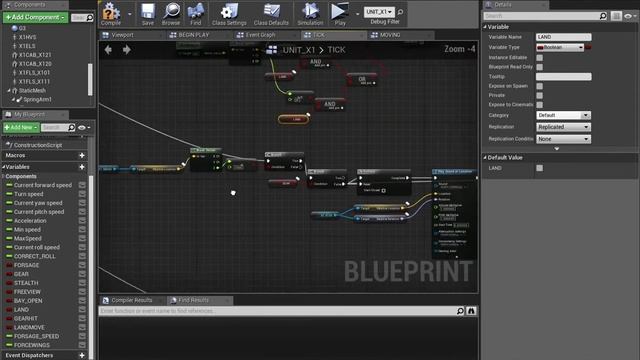Click the Details search field
The image size is (640, 360).
click(546, 16)
